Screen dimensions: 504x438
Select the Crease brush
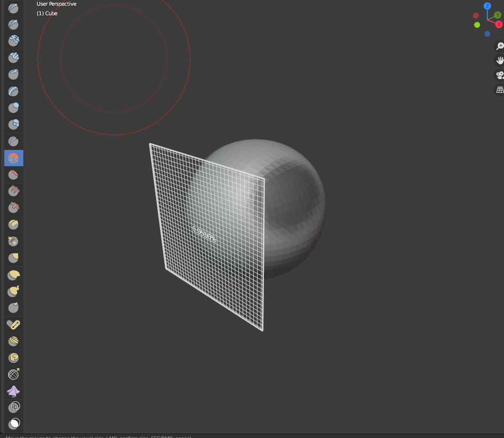click(13, 141)
